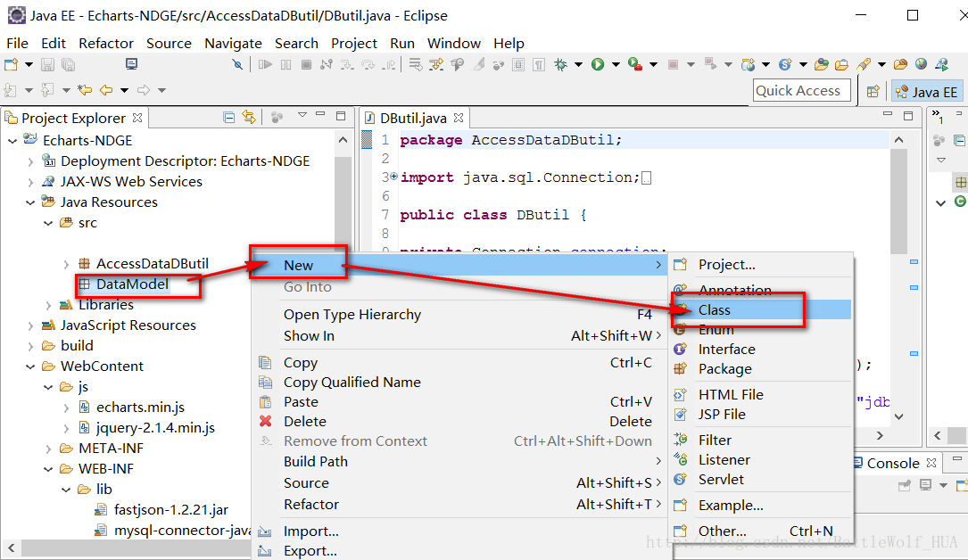Click the blue monitor console toolbar icon
The image size is (968, 560).
131,63
